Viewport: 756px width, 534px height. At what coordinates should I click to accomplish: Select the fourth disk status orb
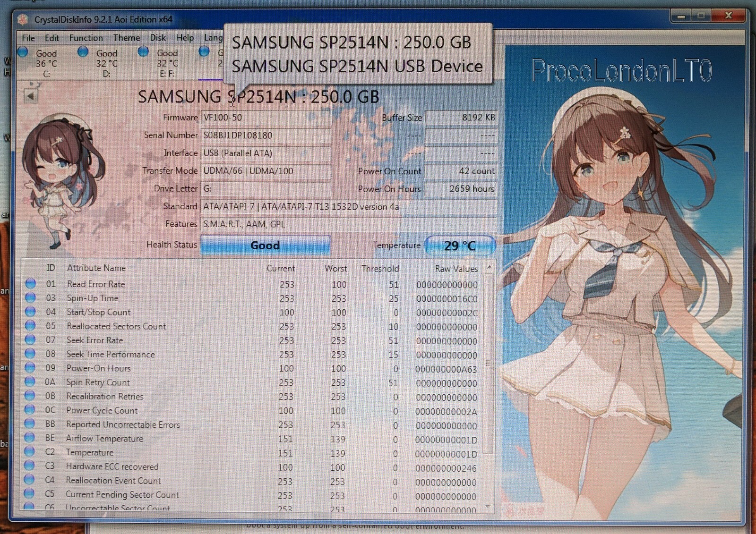(204, 51)
